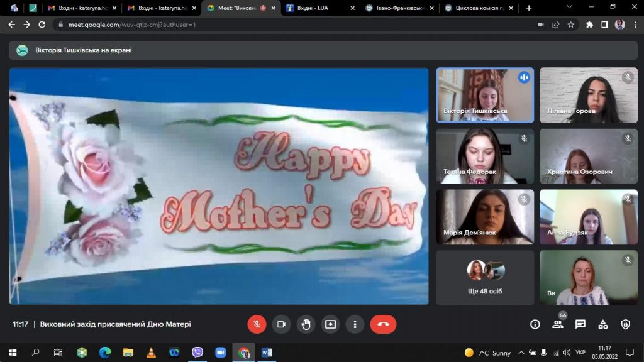Click the Present now screen share icon
The image size is (644, 362).
coord(330,324)
